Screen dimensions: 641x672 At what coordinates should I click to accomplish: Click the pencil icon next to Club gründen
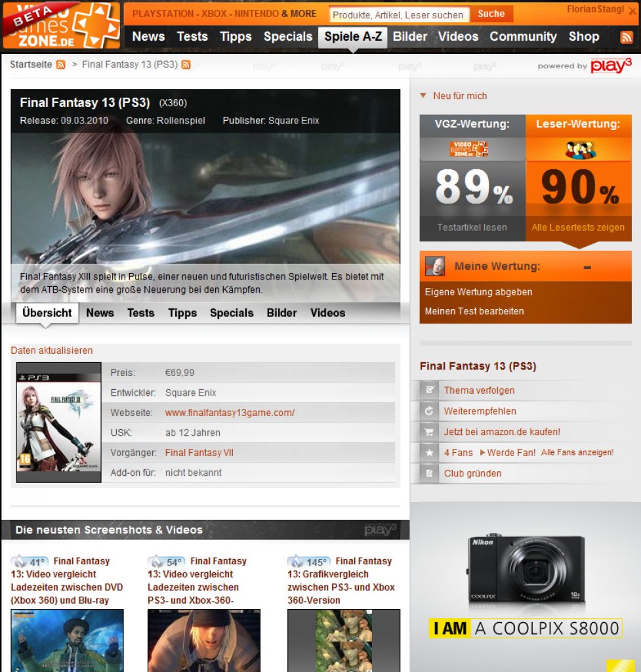click(429, 474)
